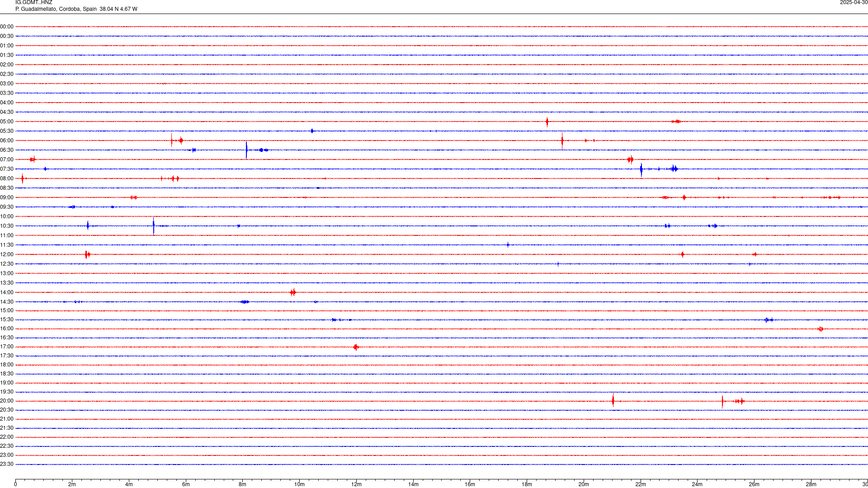This screenshot has width=868, height=488.
Task: Click the 4m tick on the time axis
Action: click(129, 484)
